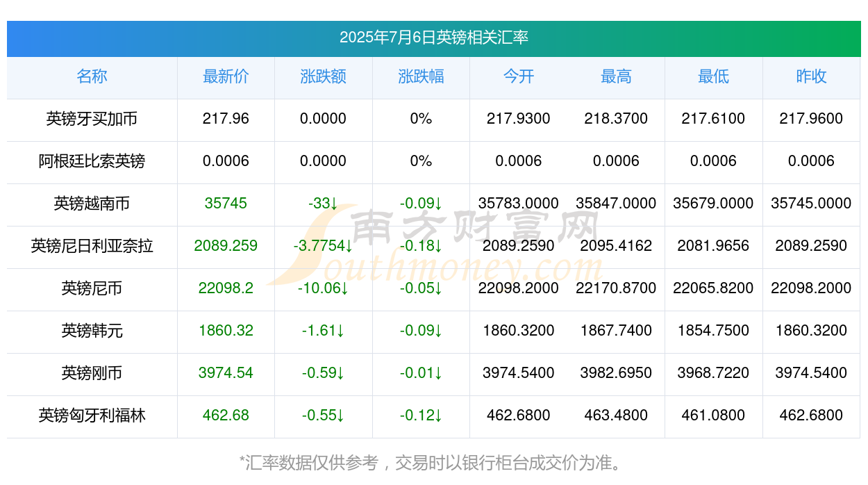Select the 英镑匈牙利福林 row name
This screenshot has width=868, height=485.
pos(92,416)
